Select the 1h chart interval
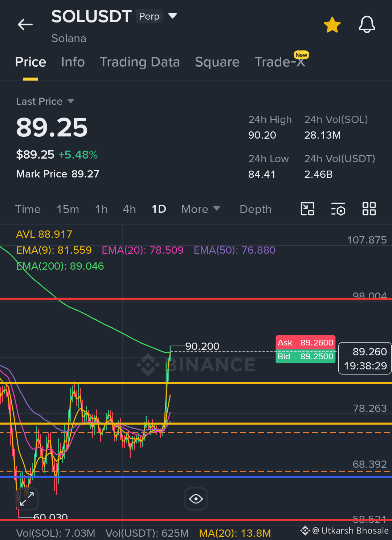This screenshot has height=540, width=392. [101, 209]
